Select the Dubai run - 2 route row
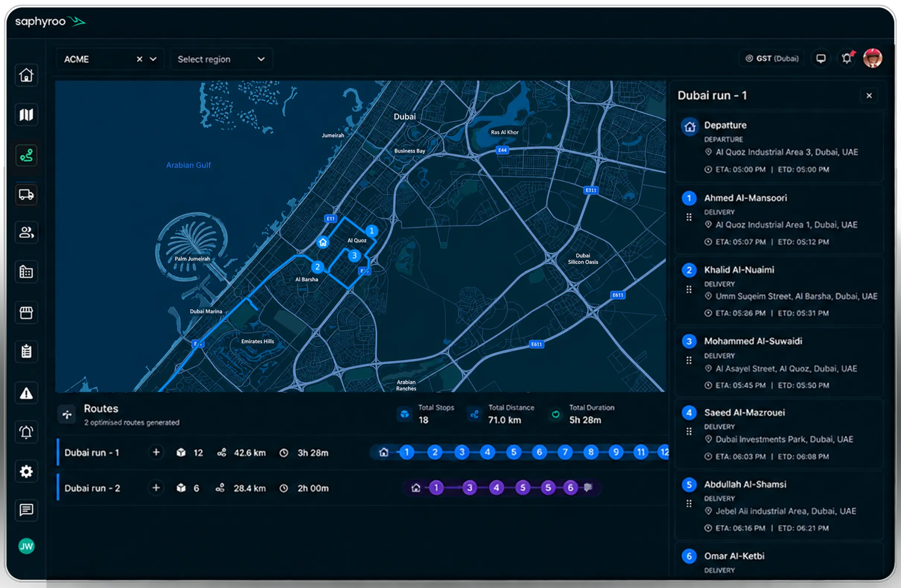901x588 pixels. point(362,488)
